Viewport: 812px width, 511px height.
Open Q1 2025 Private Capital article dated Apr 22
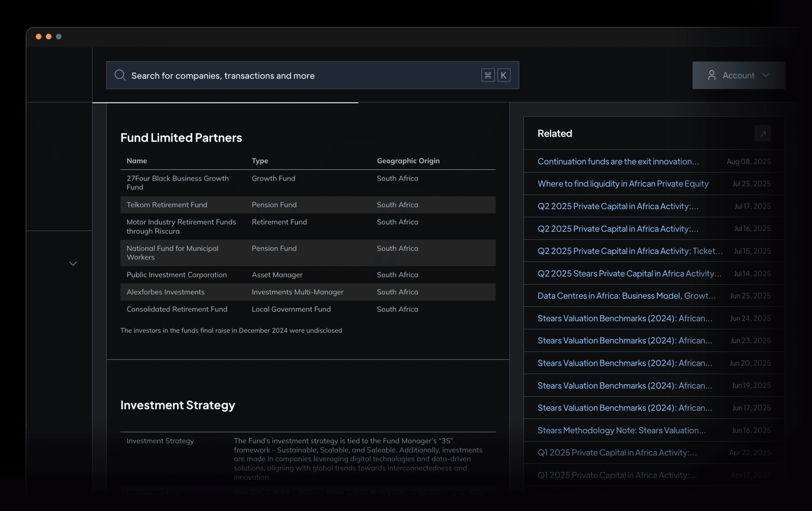(617, 453)
